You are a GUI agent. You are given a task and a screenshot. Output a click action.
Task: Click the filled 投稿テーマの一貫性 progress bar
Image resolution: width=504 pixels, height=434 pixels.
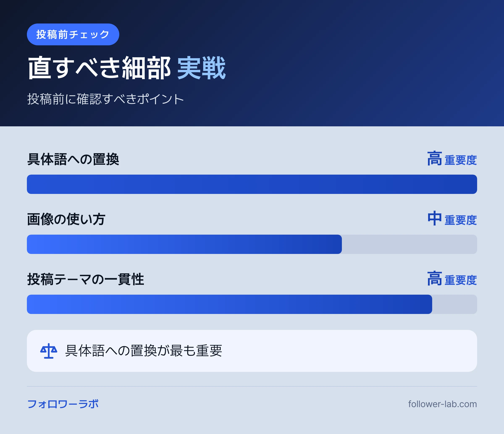pyautogui.click(x=230, y=304)
